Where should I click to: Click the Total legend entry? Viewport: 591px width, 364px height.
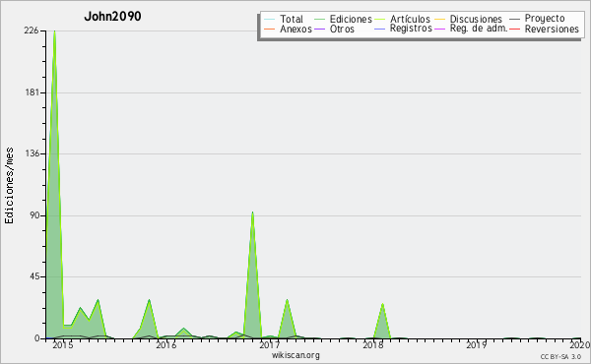pos(284,19)
